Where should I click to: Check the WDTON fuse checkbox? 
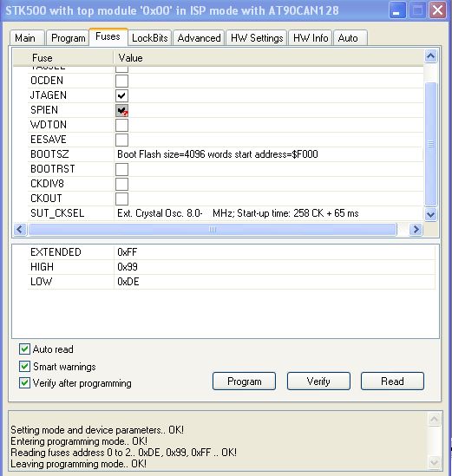pos(121,125)
